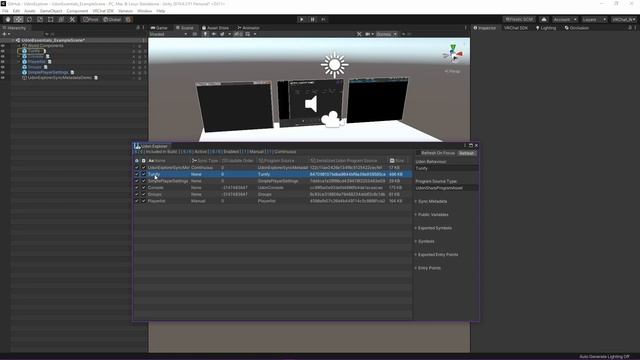The image size is (640, 360).
Task: Open the Plastic SCM button
Action: 519,20
